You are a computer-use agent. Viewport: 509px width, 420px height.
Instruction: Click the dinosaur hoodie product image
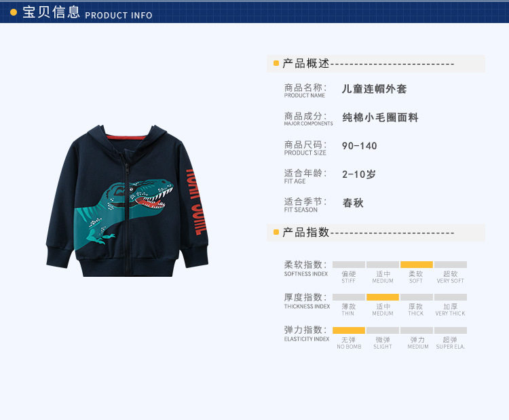pos(128,201)
